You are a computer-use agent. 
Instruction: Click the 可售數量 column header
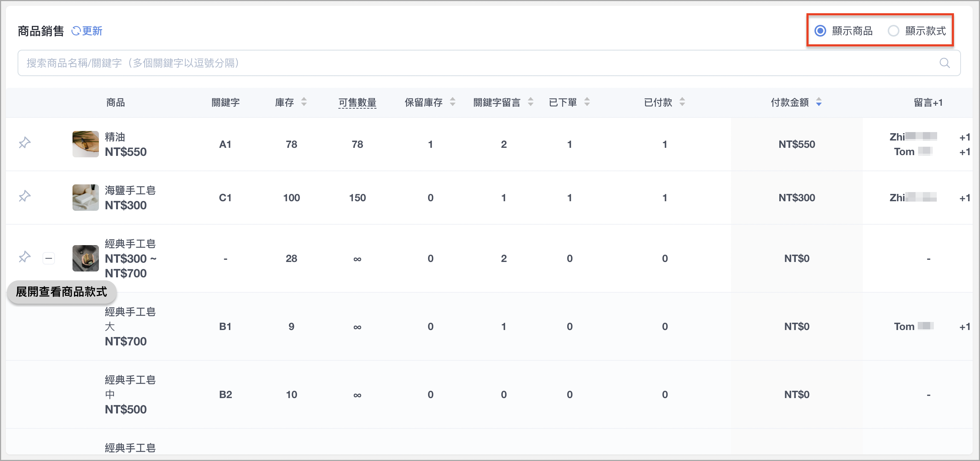(x=357, y=102)
